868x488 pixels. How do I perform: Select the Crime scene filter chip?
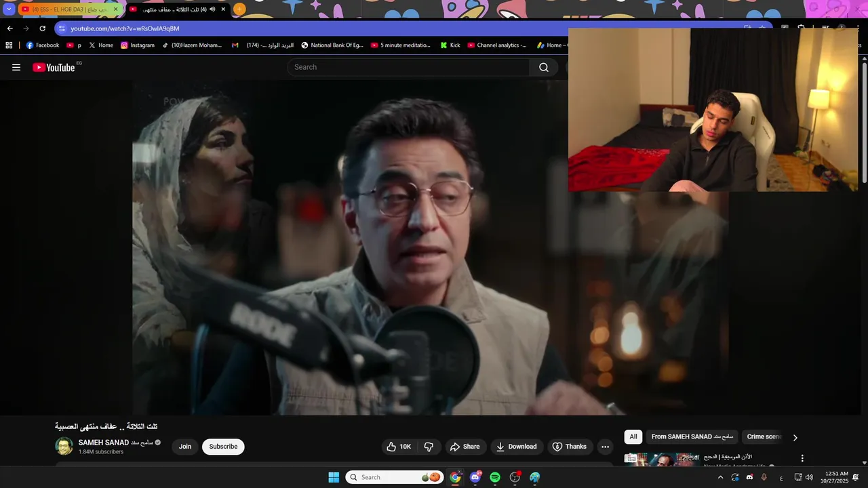(x=764, y=437)
